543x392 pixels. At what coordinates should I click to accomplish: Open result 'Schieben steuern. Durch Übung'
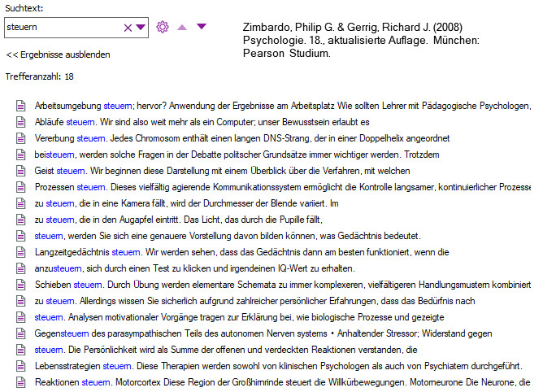(283, 285)
